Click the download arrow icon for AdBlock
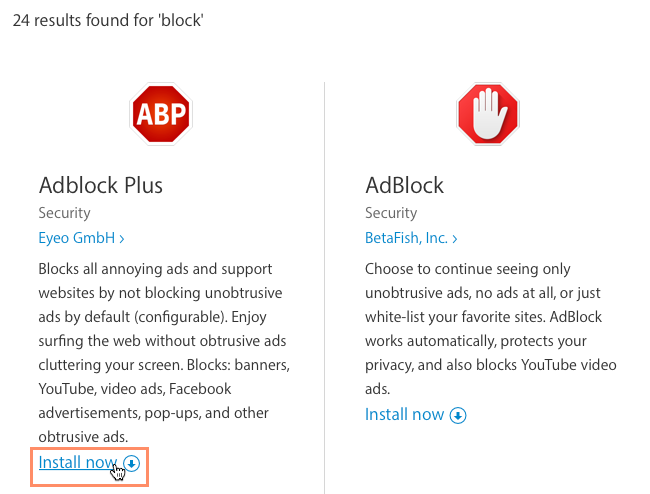650x494 pixels. (458, 415)
